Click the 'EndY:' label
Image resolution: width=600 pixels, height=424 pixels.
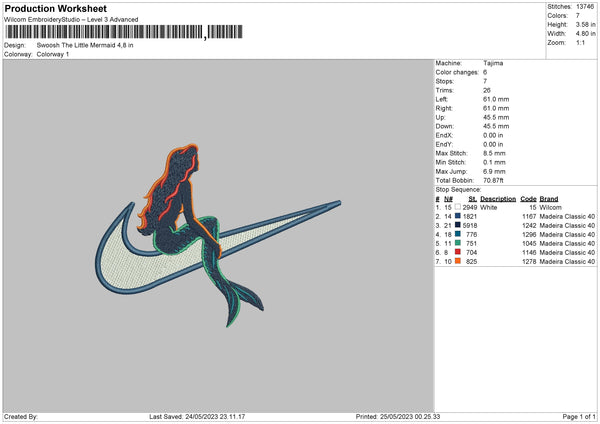444,144
